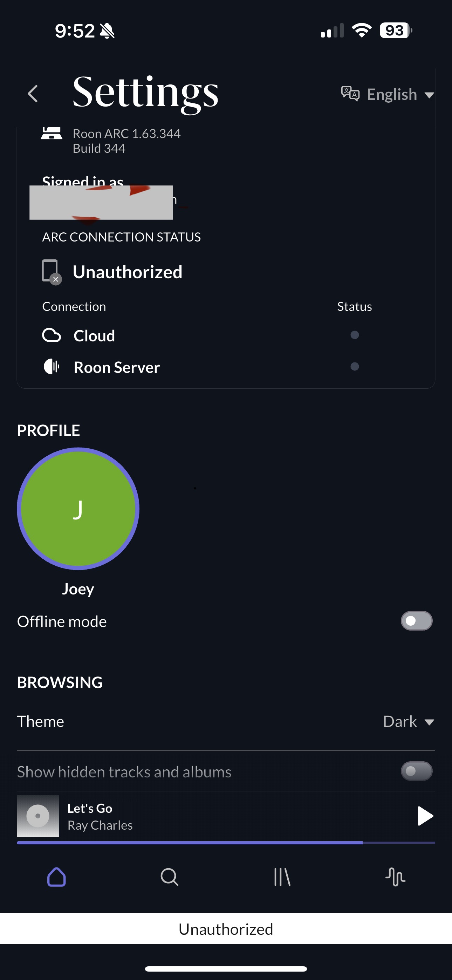452x980 pixels.
Task: Tap the 'Let's Go' track title
Action: (x=90, y=808)
